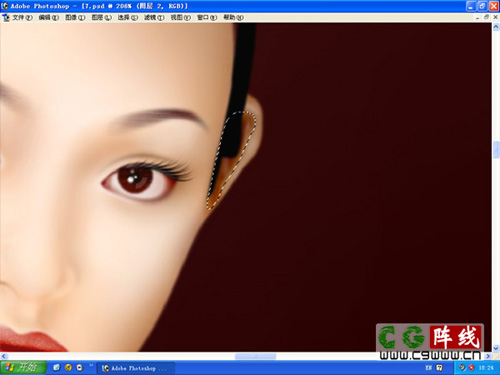The image size is (500, 375).
Task: Click the first quick launch icon
Action: (x=56, y=368)
